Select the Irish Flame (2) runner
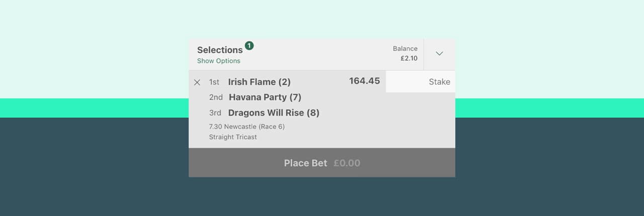This screenshot has width=644, height=216. pos(259,82)
